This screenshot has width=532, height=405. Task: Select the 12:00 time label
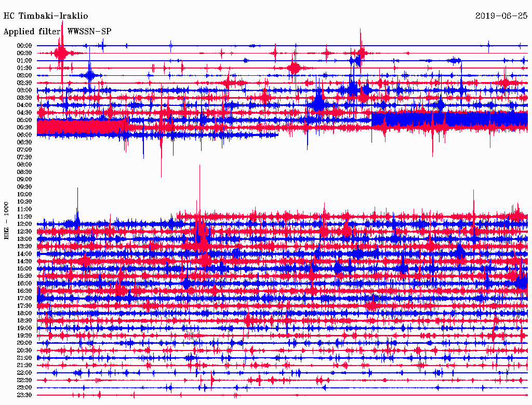click(x=24, y=224)
